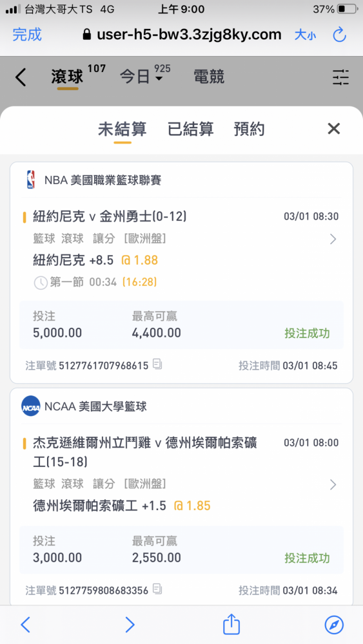Tap the back arrow beside 滾球
Screen dimensions: 363x644
[x=20, y=77]
